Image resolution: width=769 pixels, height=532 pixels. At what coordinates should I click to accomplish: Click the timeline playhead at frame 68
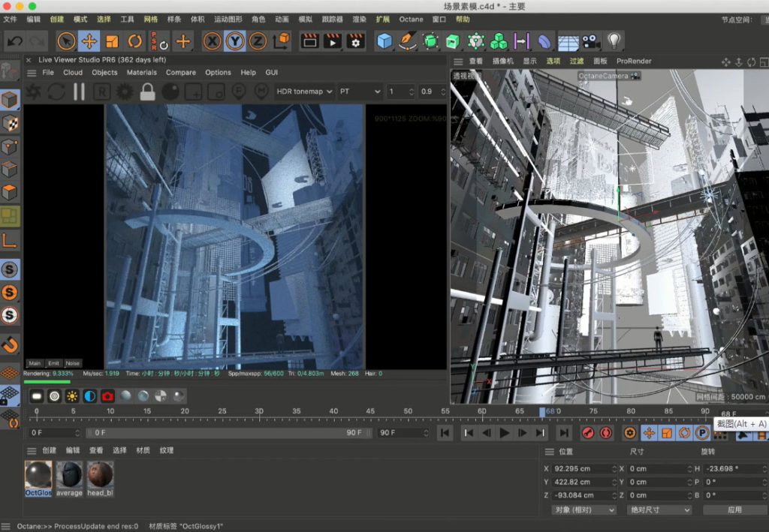coord(543,411)
